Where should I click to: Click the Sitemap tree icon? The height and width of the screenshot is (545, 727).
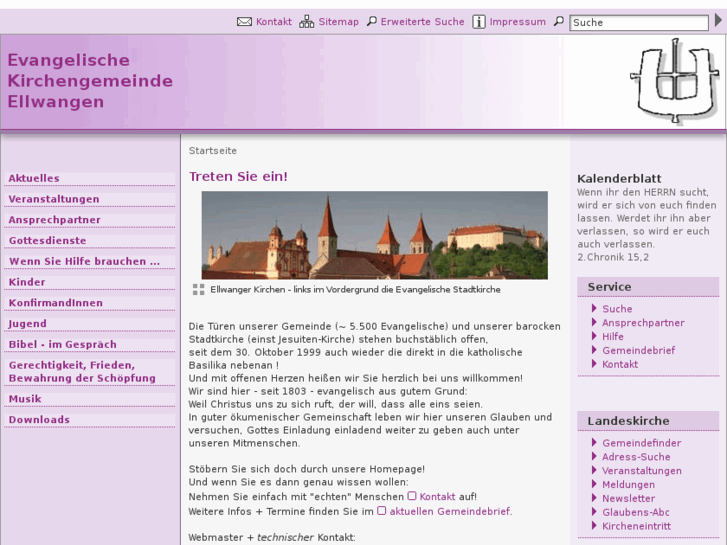(x=306, y=22)
